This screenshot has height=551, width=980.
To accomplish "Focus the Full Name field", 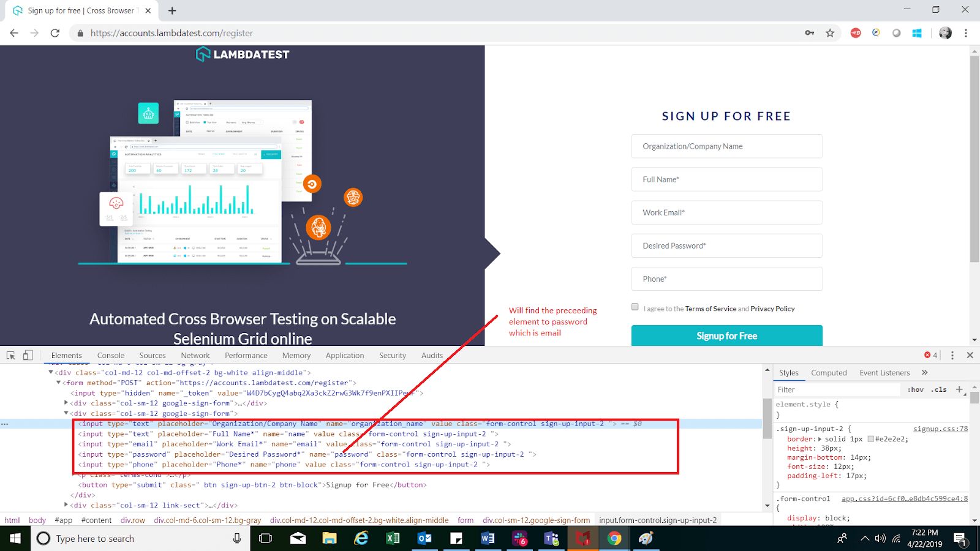I will tap(727, 179).
